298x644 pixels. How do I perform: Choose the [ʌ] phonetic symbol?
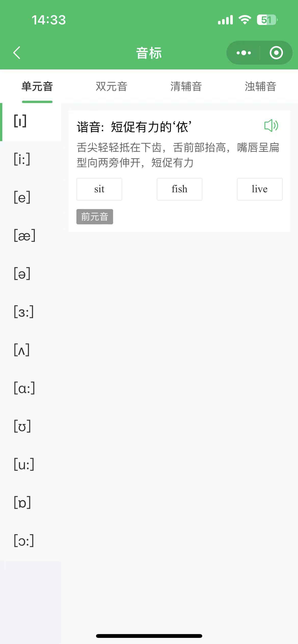click(x=22, y=350)
